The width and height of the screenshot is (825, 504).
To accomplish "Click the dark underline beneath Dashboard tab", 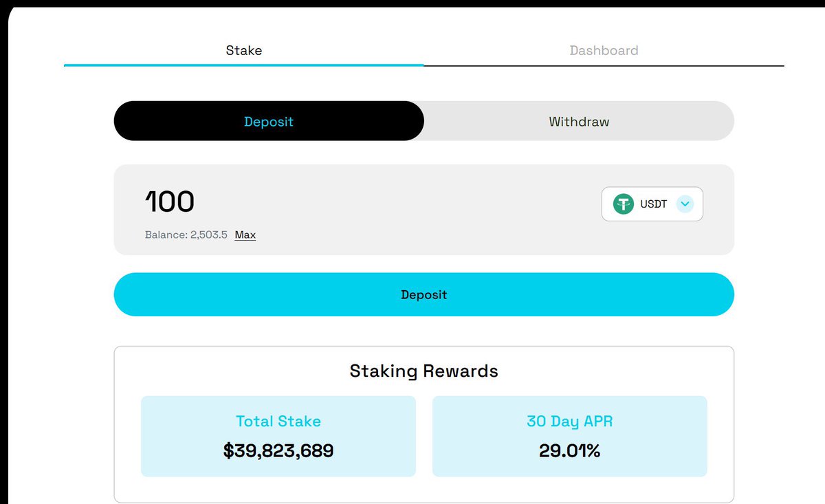I will (604, 65).
